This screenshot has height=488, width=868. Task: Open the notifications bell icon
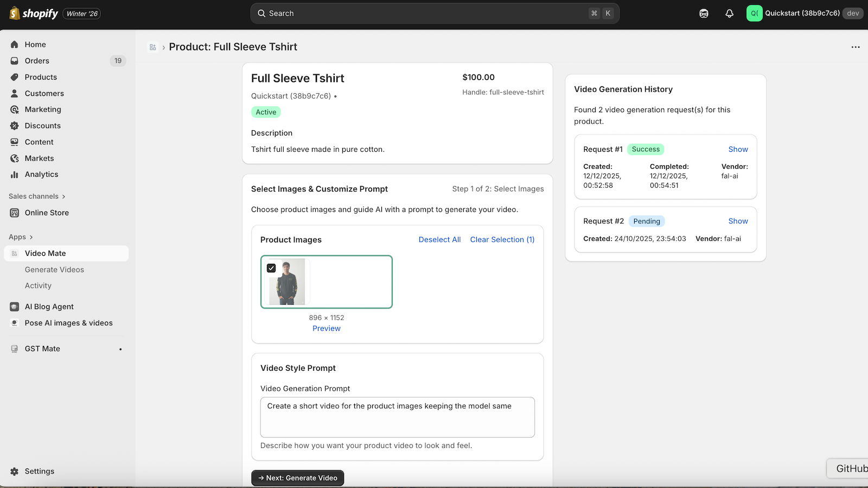[x=729, y=13]
